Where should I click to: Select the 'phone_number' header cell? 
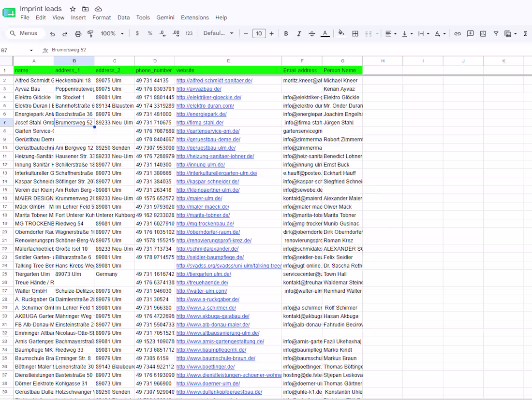(155, 71)
